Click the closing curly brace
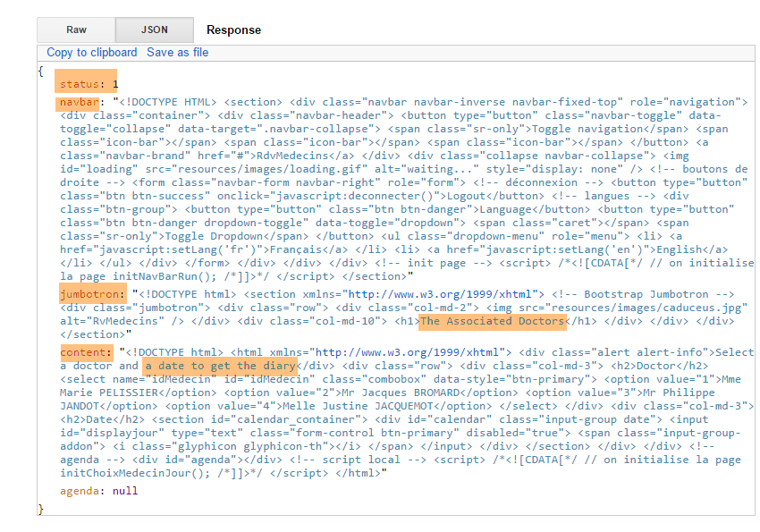This screenshot has height=532, width=760. (41, 509)
